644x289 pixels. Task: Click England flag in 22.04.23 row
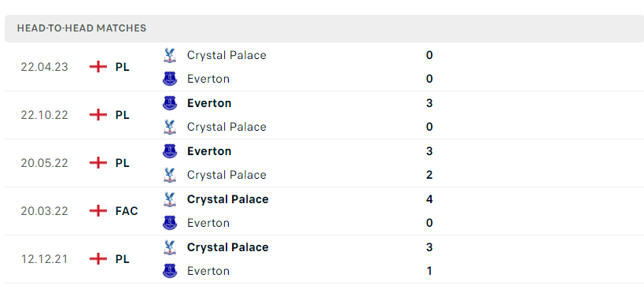[x=98, y=67]
